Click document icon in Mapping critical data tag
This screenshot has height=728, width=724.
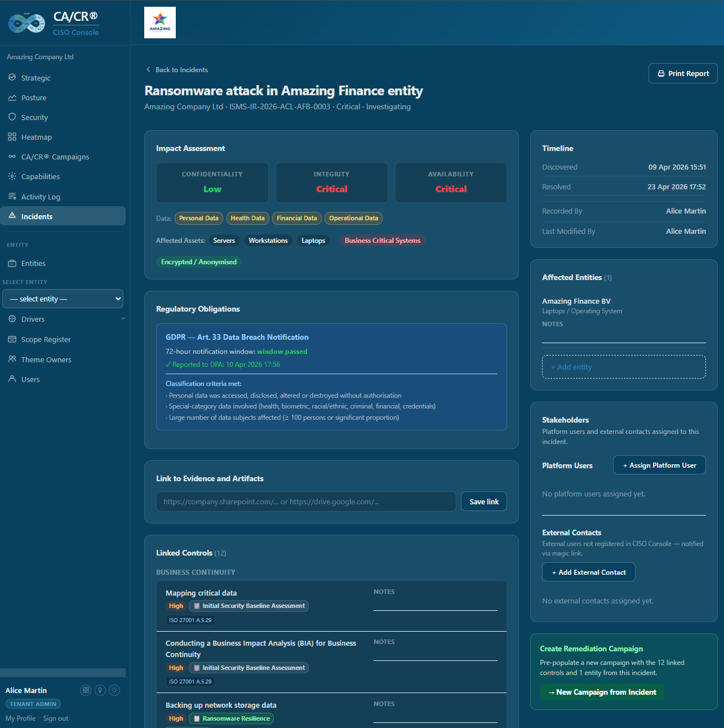[x=197, y=606]
